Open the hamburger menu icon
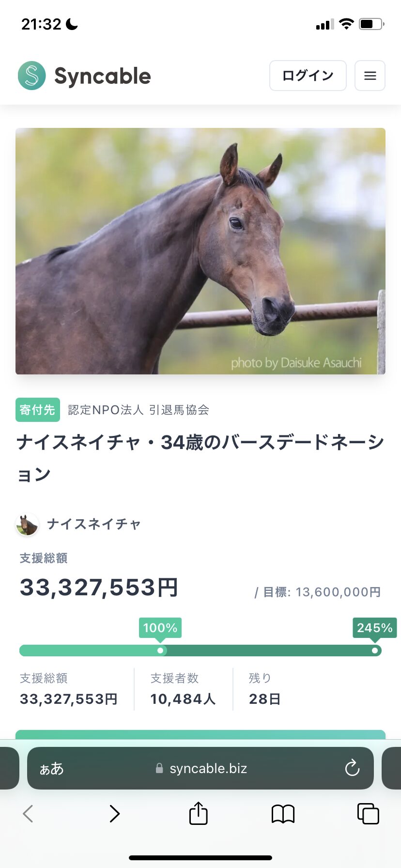The image size is (401, 868). pyautogui.click(x=370, y=76)
